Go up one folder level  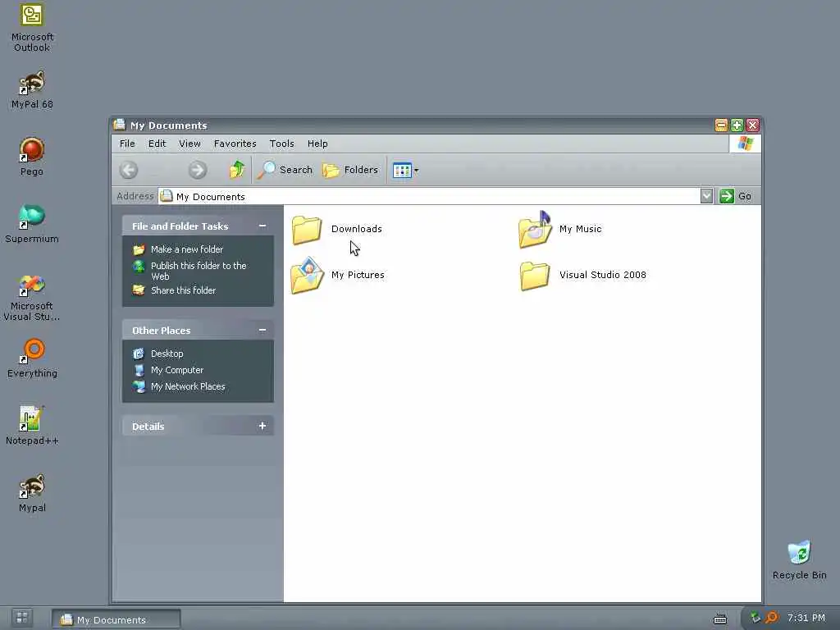[x=236, y=170]
